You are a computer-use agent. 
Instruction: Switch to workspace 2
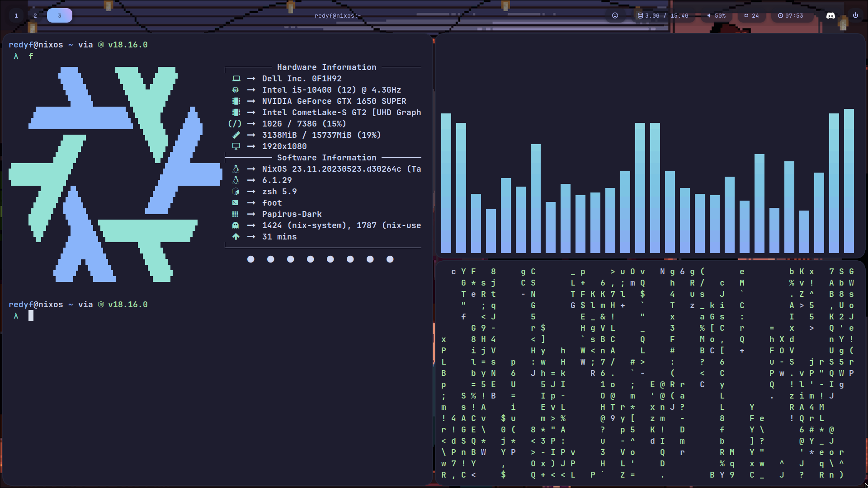click(35, 16)
